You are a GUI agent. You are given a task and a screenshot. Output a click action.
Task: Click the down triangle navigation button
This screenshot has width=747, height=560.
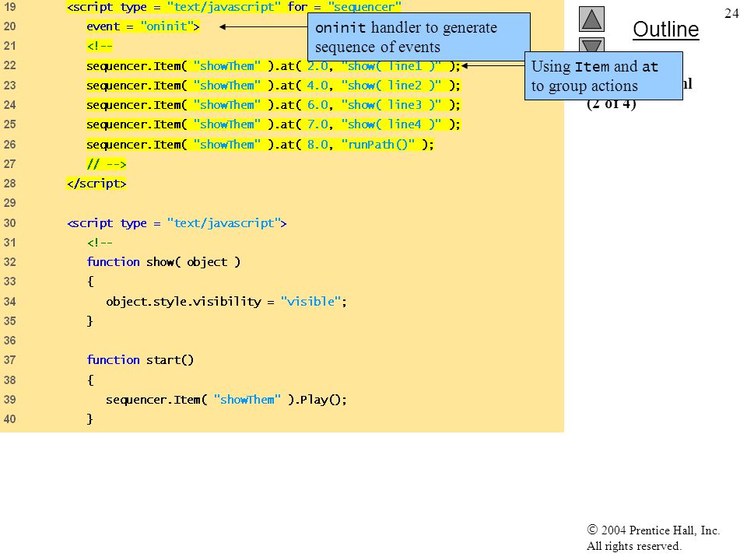pyautogui.click(x=591, y=45)
